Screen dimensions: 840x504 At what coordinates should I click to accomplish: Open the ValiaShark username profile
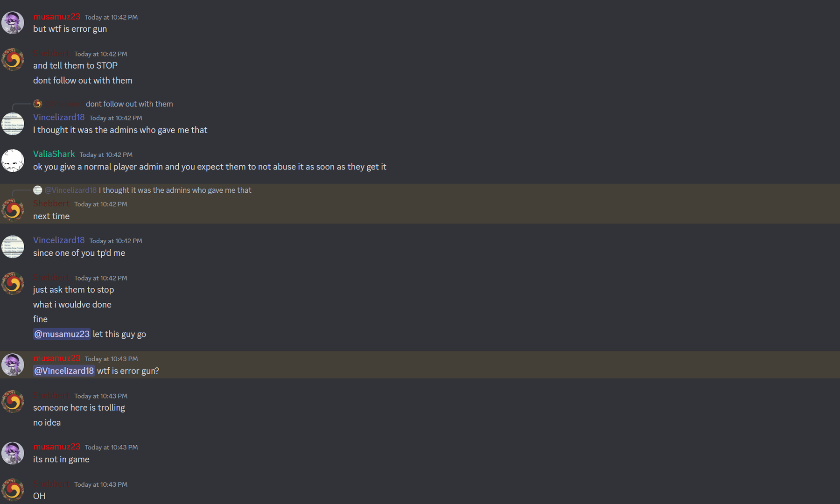54,154
